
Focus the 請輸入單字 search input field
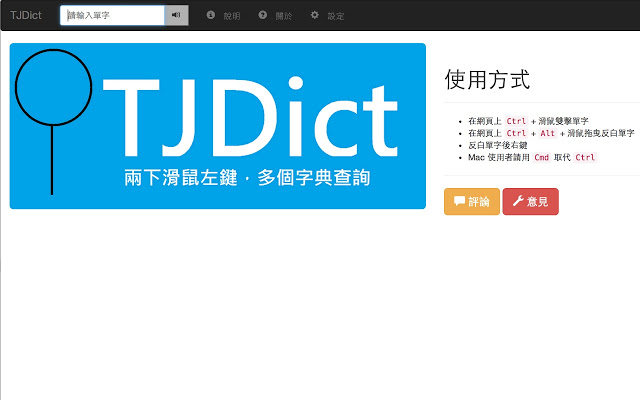(112, 16)
